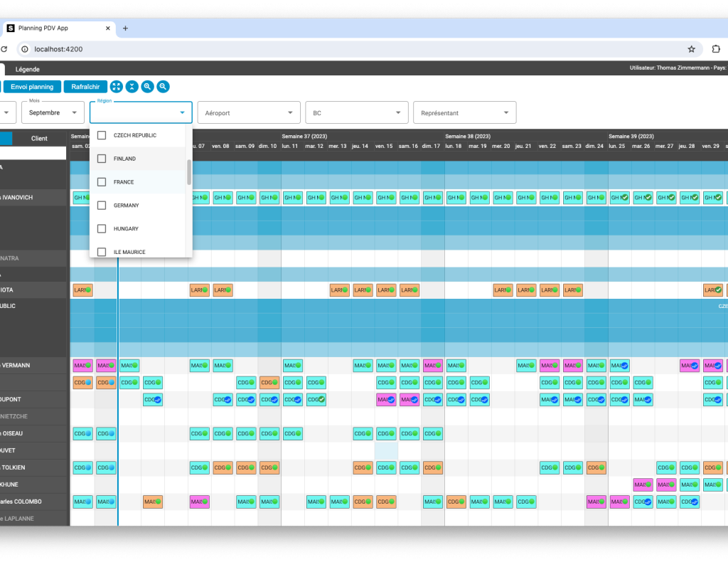
Task: Check the GERMANY checkbox
Action: (101, 205)
